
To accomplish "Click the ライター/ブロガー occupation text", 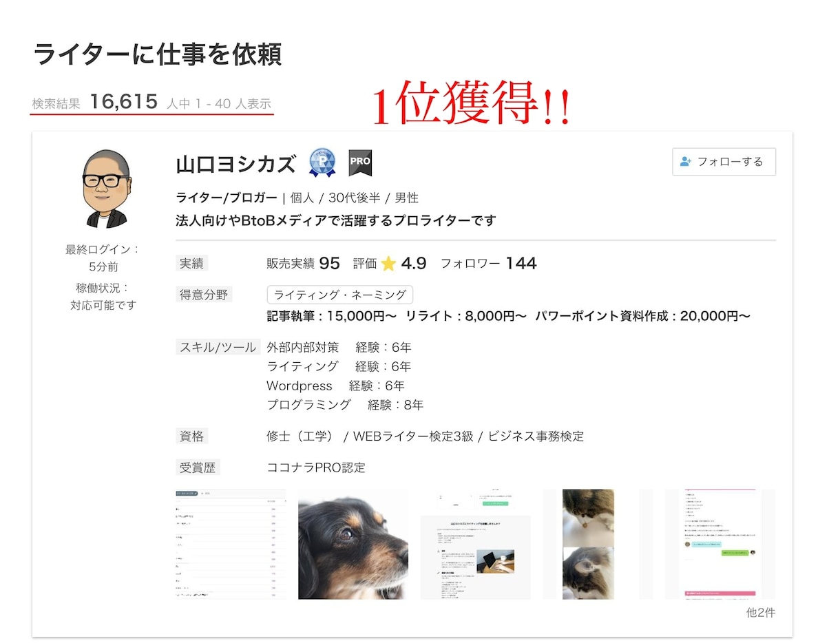I will pos(227,198).
